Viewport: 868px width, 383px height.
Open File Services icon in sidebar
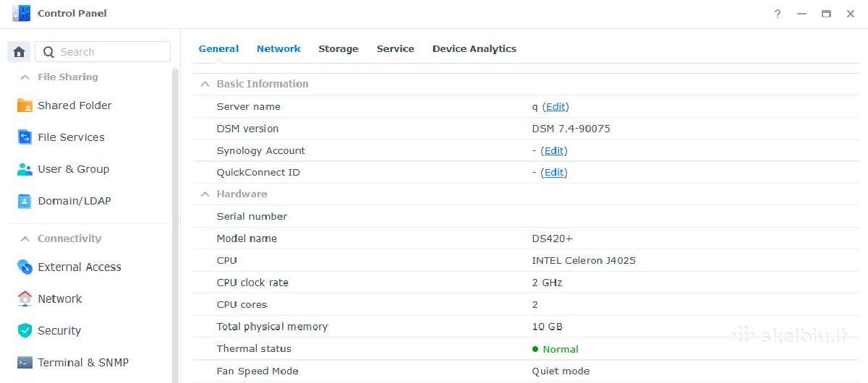(25, 137)
